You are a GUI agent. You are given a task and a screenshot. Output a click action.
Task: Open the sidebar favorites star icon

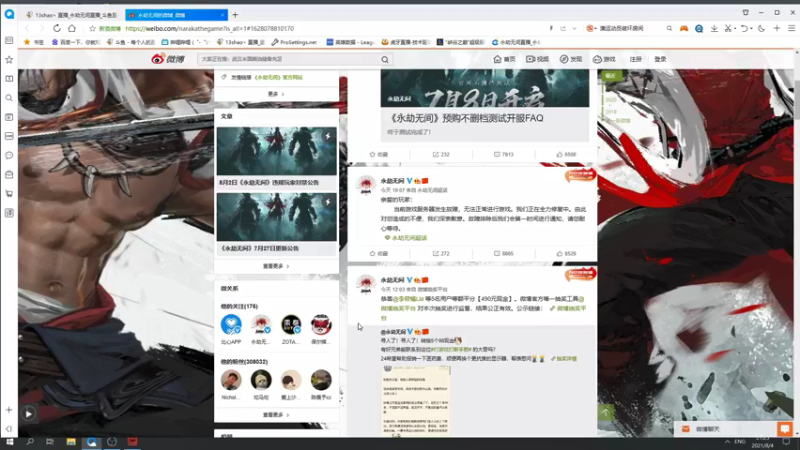9,60
